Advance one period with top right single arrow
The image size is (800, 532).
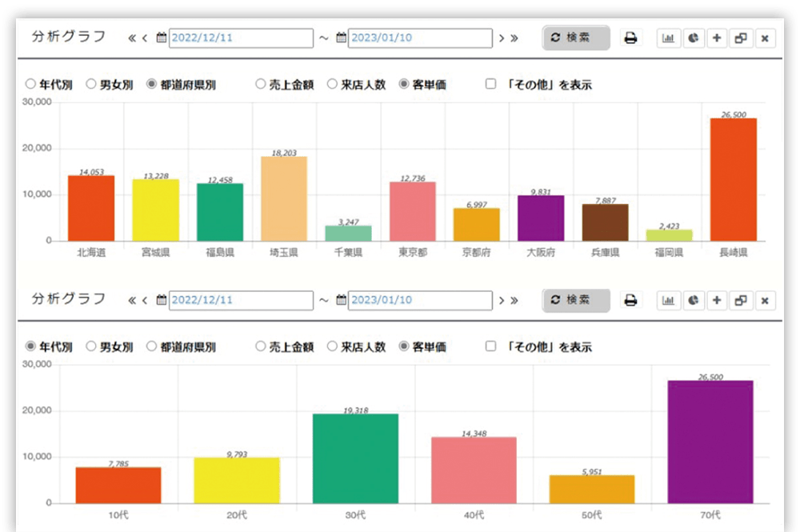tap(502, 38)
